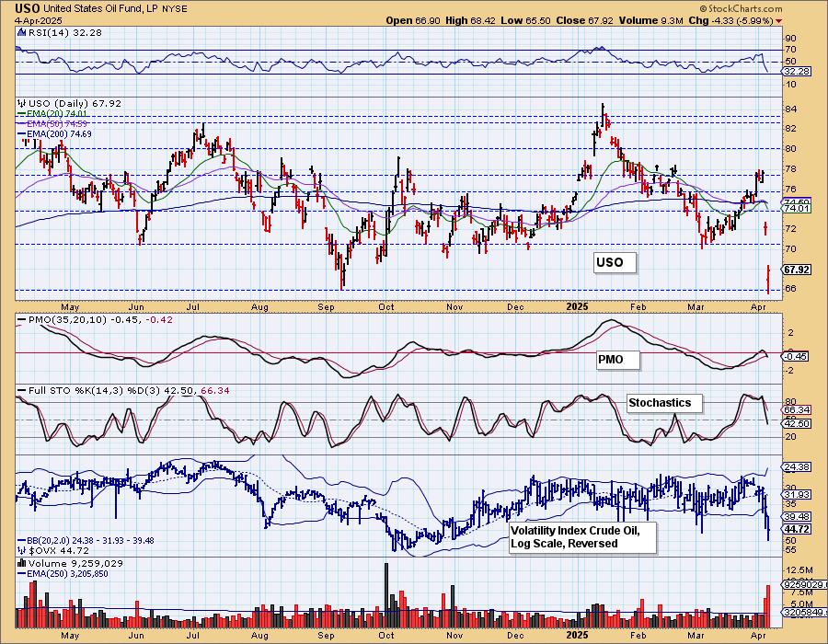
Task: Click "Open 66.90" in the header
Action: [x=413, y=20]
